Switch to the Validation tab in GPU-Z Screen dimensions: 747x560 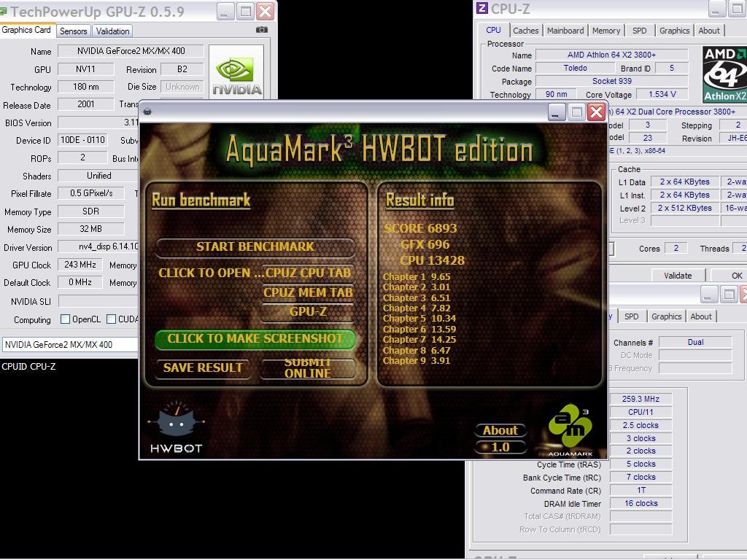coord(112,31)
